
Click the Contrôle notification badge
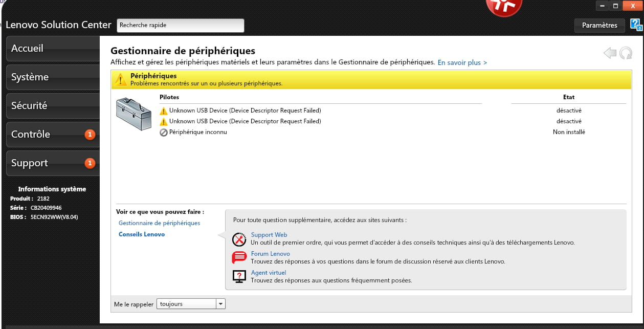point(90,135)
